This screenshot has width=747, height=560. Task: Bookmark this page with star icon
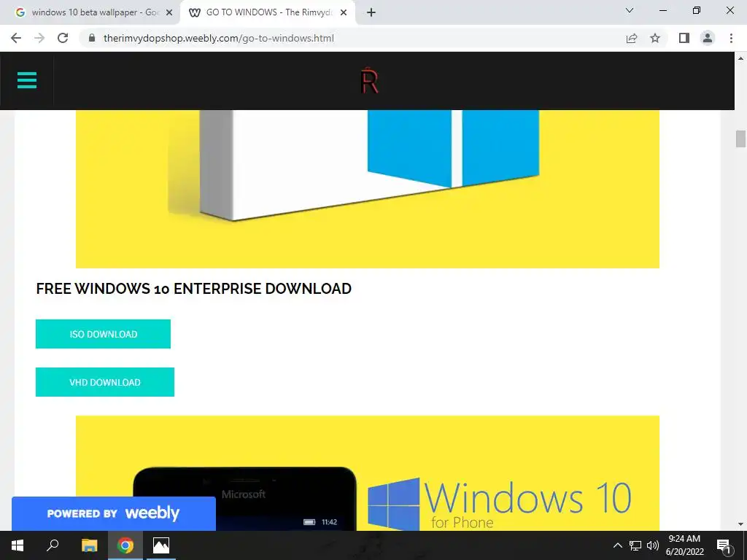655,38
